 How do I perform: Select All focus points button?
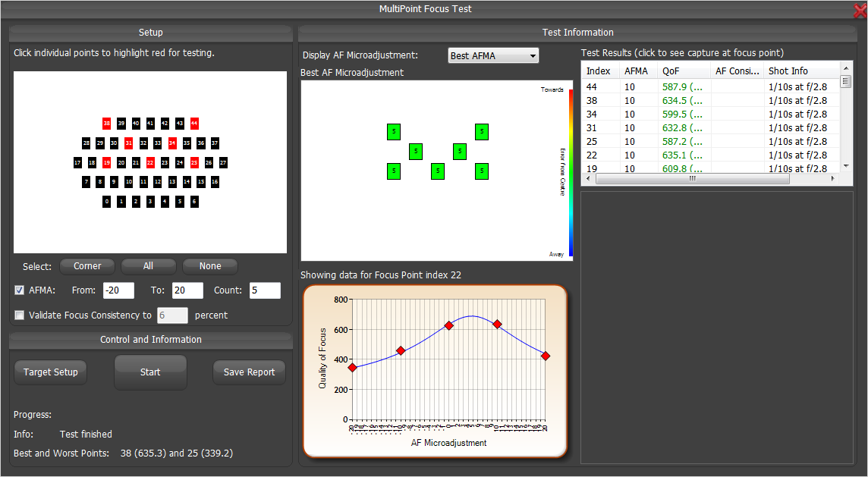point(149,266)
